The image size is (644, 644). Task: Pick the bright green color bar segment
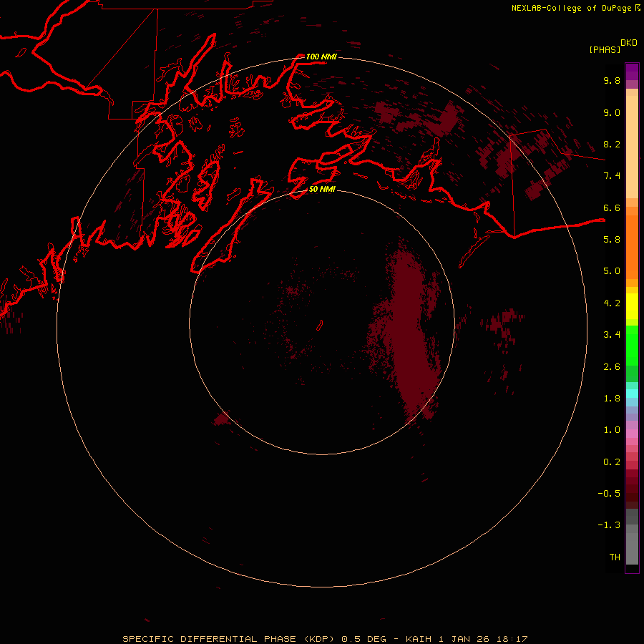click(x=632, y=345)
